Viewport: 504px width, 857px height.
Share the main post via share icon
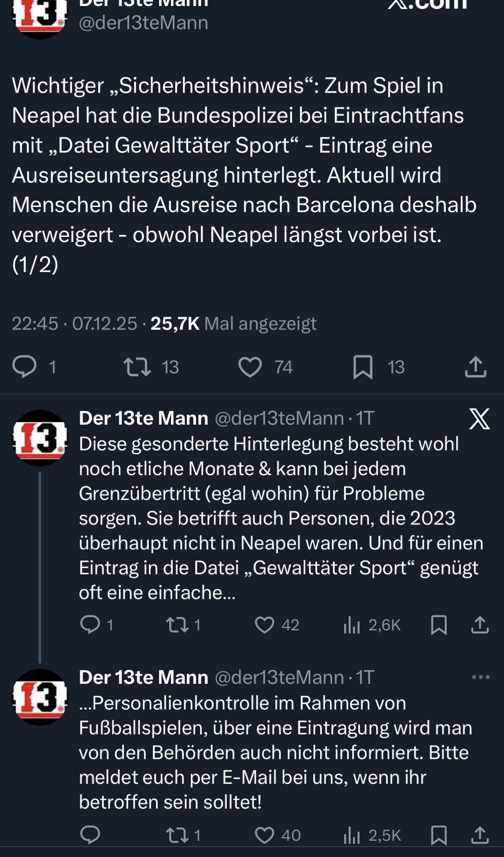475,367
